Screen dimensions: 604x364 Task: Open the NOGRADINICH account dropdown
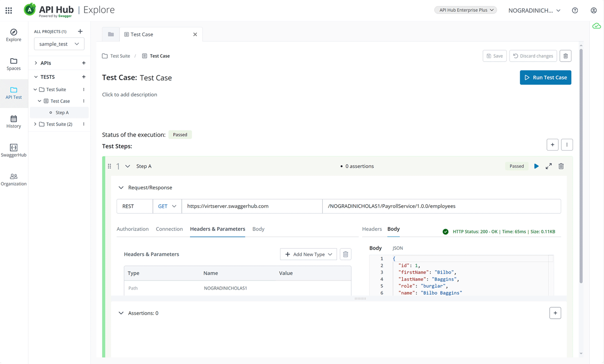[x=534, y=10]
